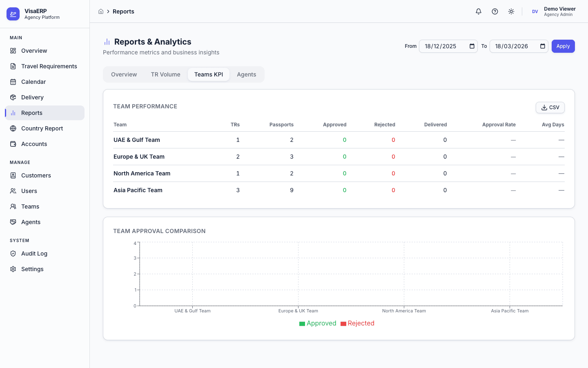Image resolution: width=588 pixels, height=368 pixels.
Task: Click the home icon in the breadcrumb
Action: [x=101, y=11]
